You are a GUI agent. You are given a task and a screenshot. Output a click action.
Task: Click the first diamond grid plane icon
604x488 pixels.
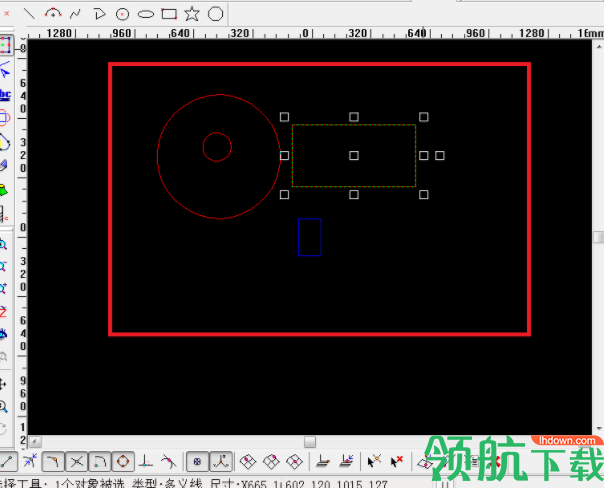pyautogui.click(x=248, y=461)
